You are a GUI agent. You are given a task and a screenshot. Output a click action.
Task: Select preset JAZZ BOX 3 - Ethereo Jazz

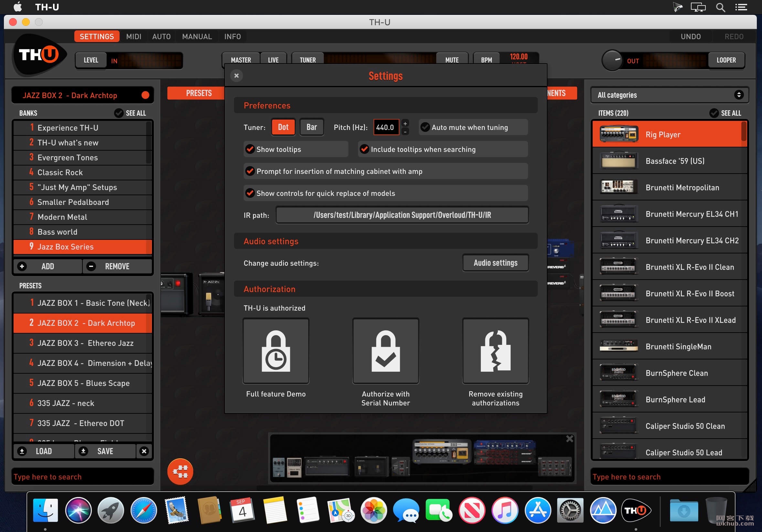(83, 343)
